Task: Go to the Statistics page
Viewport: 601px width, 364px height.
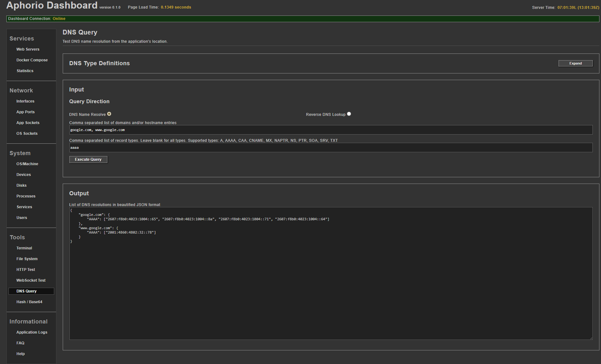Action: [25, 71]
